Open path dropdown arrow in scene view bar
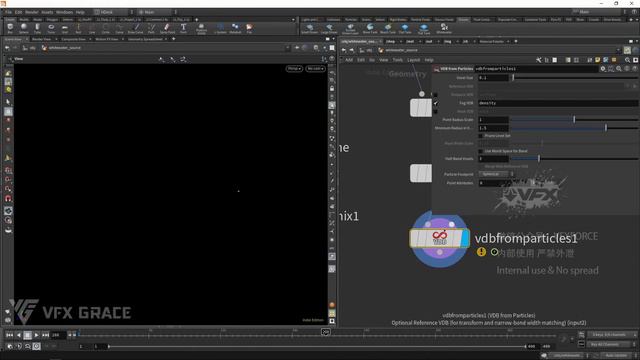640x360 pixels. coord(288,48)
